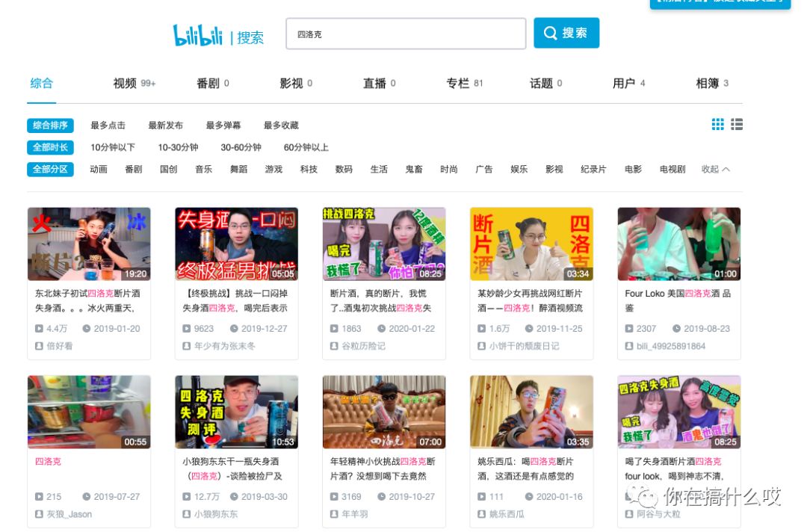The height and width of the screenshot is (532, 807).
Task: Open fridge video thumbnail 00:55
Action: (89, 412)
